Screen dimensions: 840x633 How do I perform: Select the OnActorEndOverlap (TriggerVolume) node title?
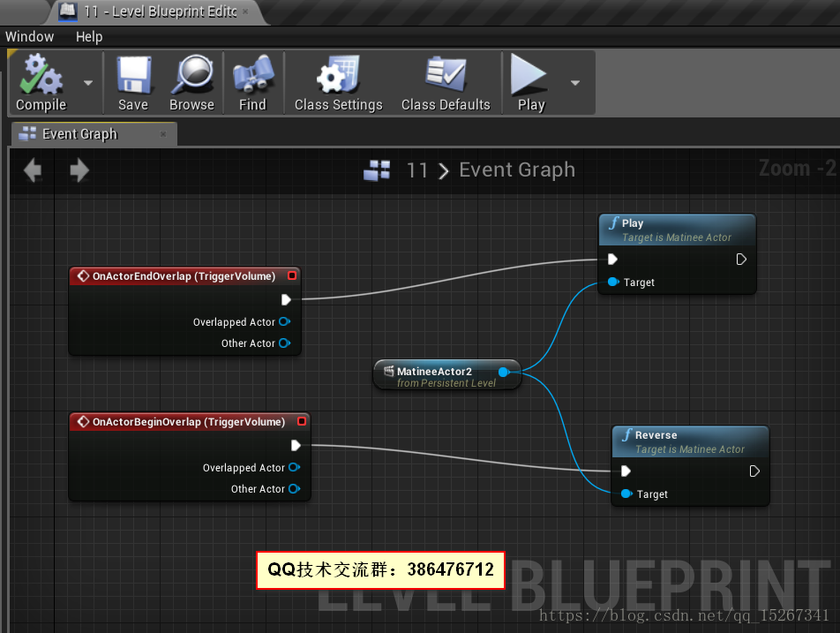[x=184, y=276]
